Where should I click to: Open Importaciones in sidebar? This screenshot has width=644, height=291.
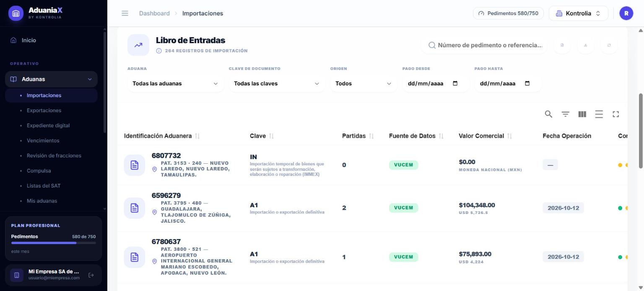pos(51,95)
